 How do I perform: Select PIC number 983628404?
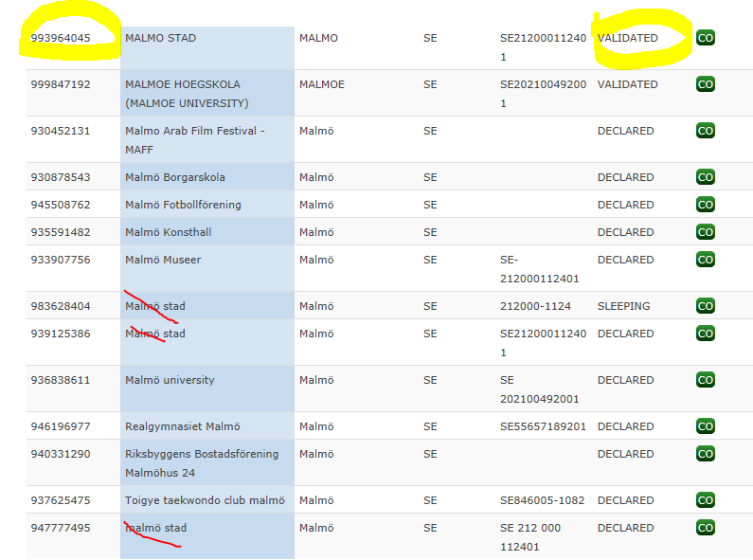61,306
